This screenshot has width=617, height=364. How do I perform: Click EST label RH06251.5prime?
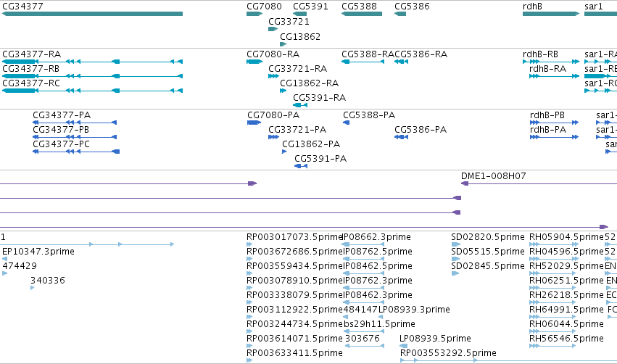[566, 281]
